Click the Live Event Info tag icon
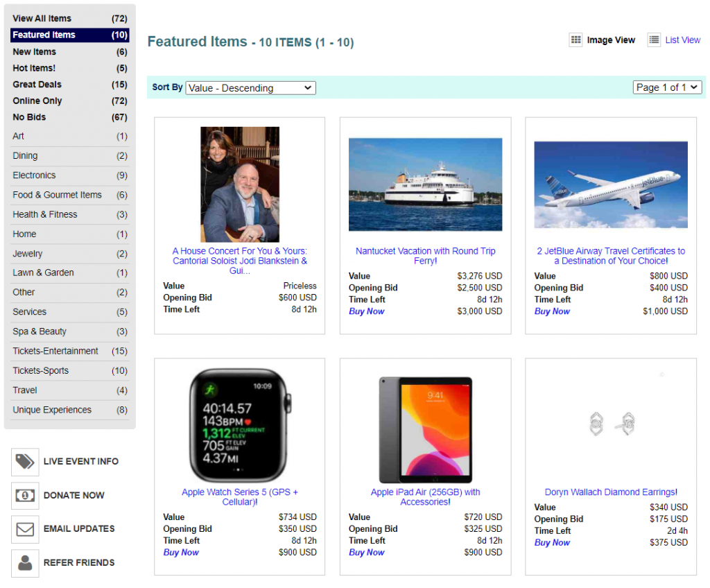Viewport: 710px width, 588px height. pyautogui.click(x=25, y=462)
